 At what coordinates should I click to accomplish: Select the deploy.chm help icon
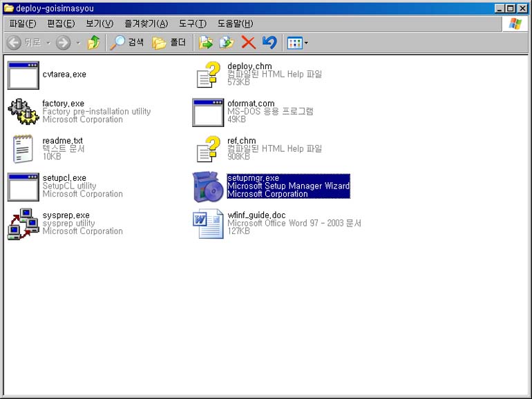pos(209,75)
